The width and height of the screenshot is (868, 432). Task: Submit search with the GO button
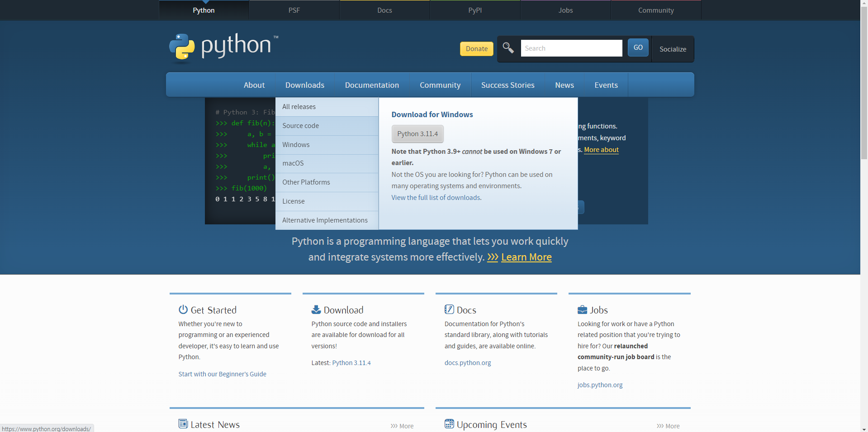tap(638, 47)
